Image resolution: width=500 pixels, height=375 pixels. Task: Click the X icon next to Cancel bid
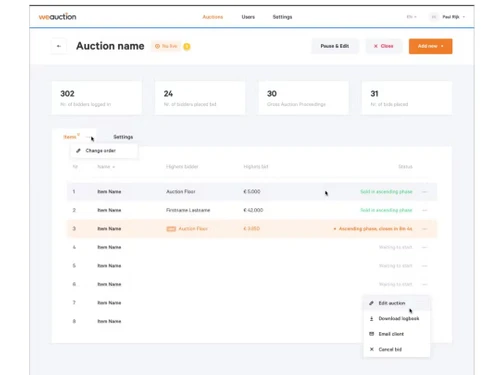point(371,349)
